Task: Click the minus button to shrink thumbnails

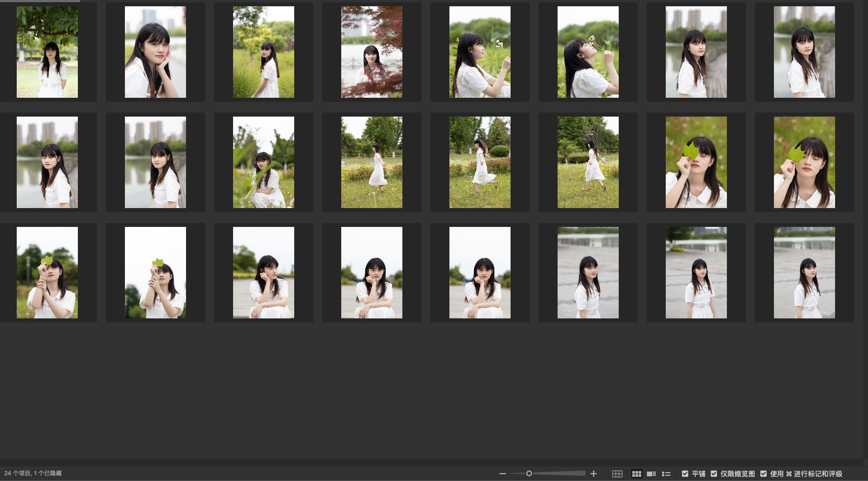Action: point(502,474)
